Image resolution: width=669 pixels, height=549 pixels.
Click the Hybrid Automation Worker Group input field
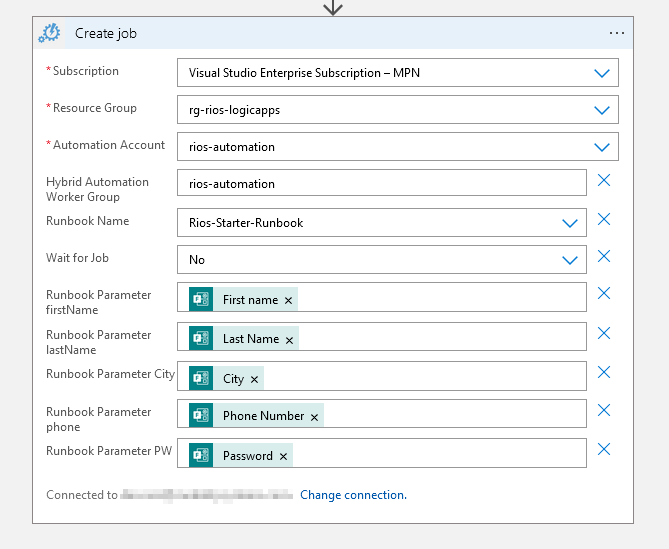(x=382, y=183)
